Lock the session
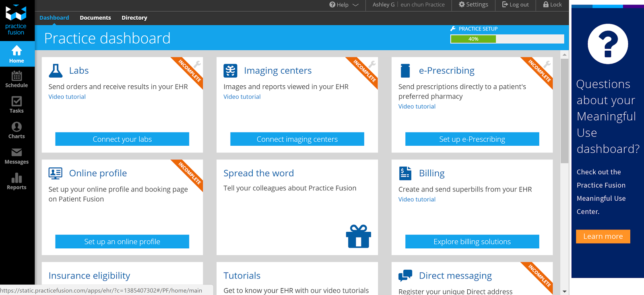The width and height of the screenshot is (644, 295). click(552, 5)
